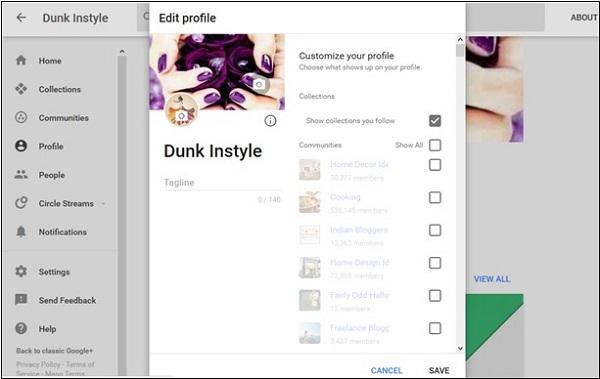Open Home from the sidebar icon
Image resolution: width=600 pixels, height=379 pixels.
(x=21, y=60)
